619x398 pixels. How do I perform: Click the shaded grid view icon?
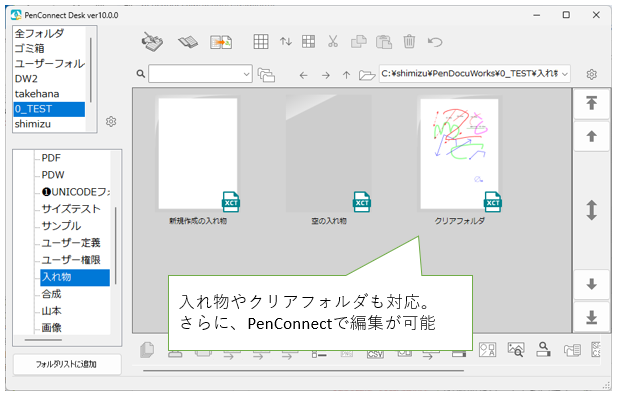(308, 41)
